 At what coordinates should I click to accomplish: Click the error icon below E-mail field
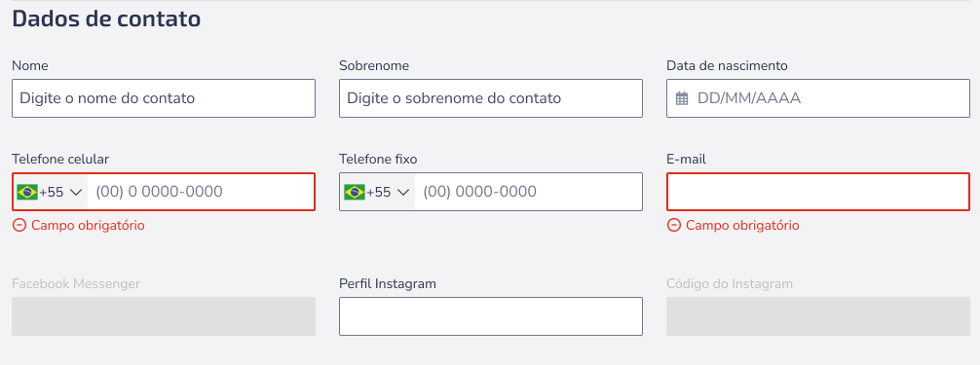(674, 226)
